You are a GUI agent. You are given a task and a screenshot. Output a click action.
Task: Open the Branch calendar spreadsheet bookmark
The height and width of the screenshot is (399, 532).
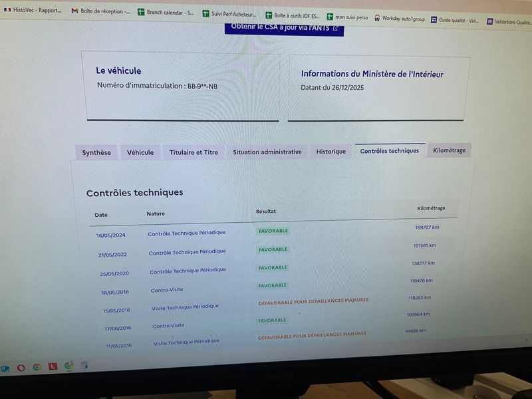pyautogui.click(x=166, y=13)
